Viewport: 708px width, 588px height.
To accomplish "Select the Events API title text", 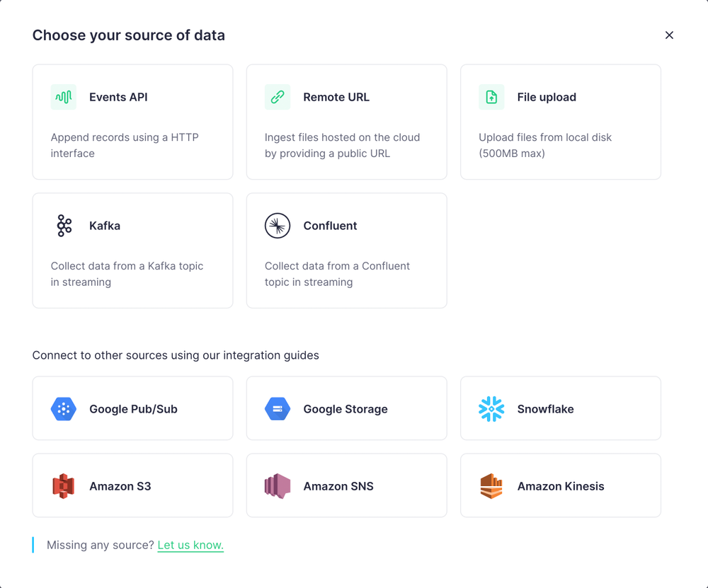I will tap(118, 97).
